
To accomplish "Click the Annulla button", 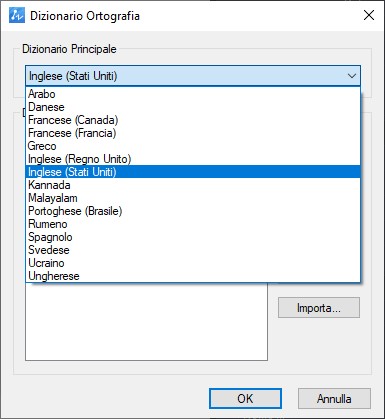I will [334, 398].
